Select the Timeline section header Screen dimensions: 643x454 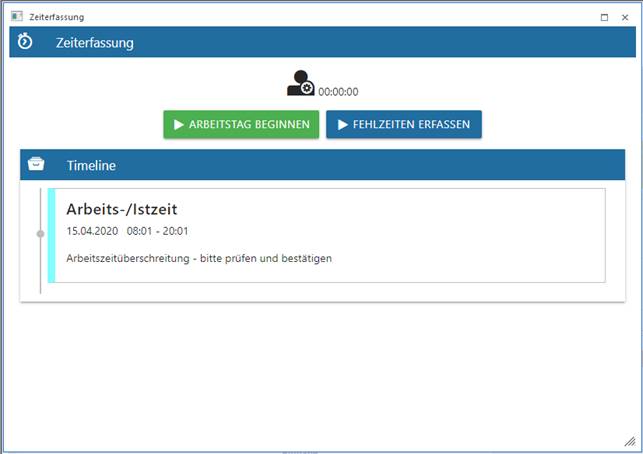click(91, 165)
